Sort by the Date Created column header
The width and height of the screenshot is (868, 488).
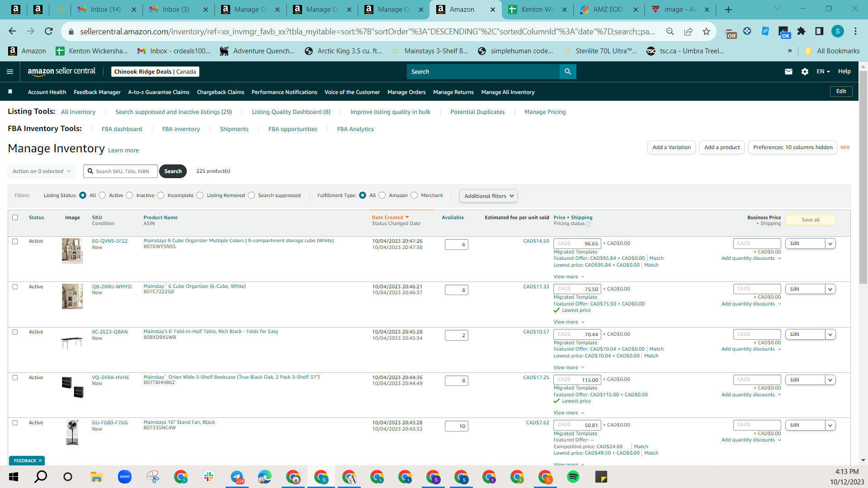coord(391,217)
